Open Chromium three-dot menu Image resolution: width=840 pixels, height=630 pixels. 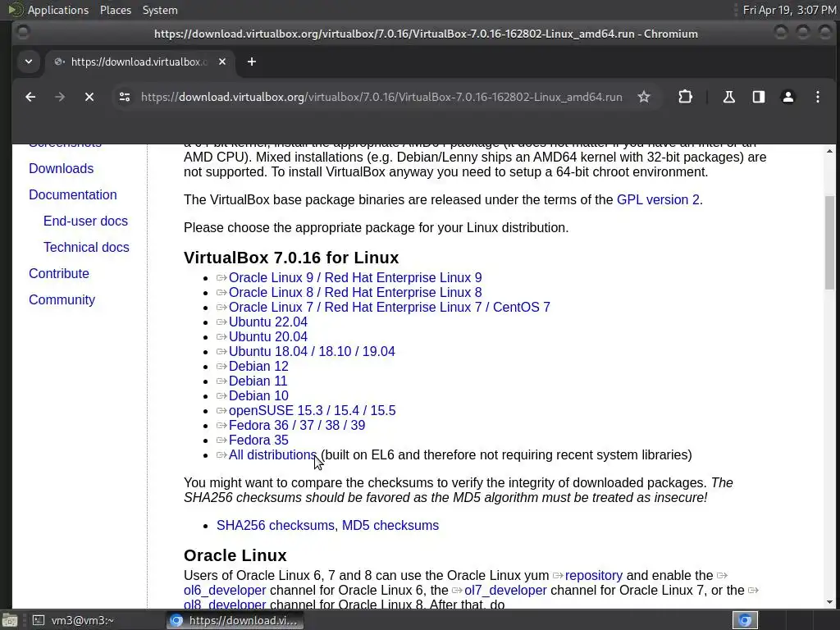click(x=818, y=97)
